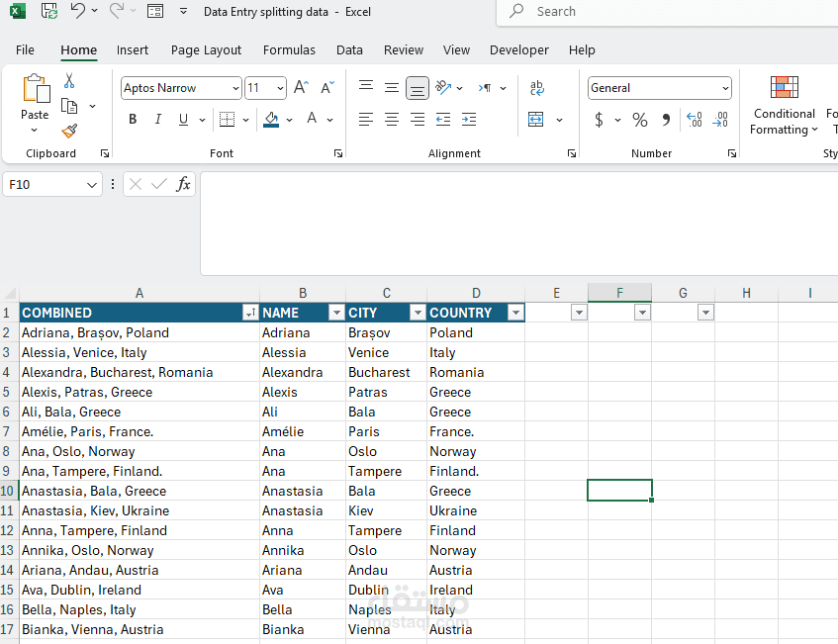Click the Redo arrow icon
This screenshot has height=644, width=838.
(x=116, y=11)
